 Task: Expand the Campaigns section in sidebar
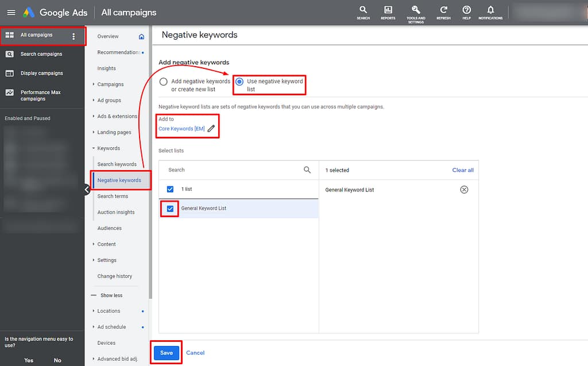[110, 84]
